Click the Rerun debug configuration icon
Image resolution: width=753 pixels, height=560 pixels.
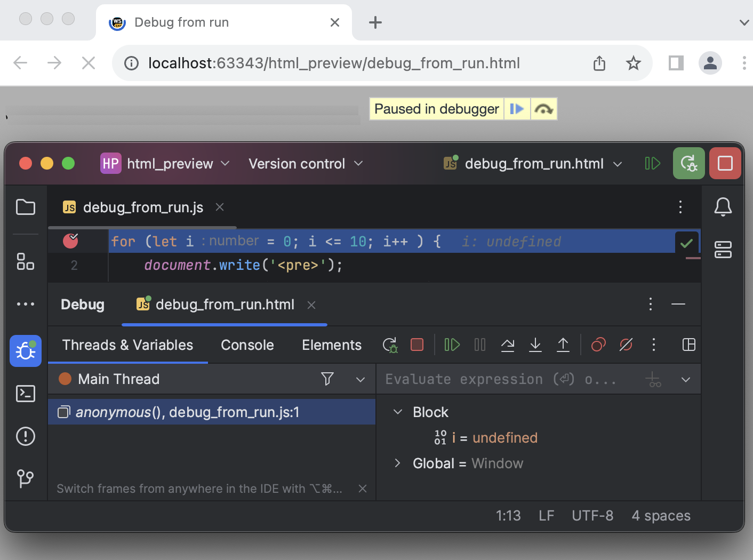click(390, 345)
